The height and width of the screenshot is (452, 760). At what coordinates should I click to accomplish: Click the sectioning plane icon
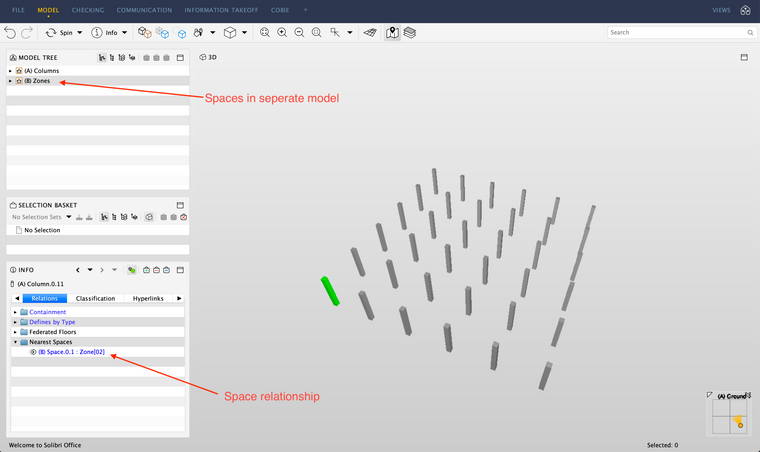tap(370, 32)
